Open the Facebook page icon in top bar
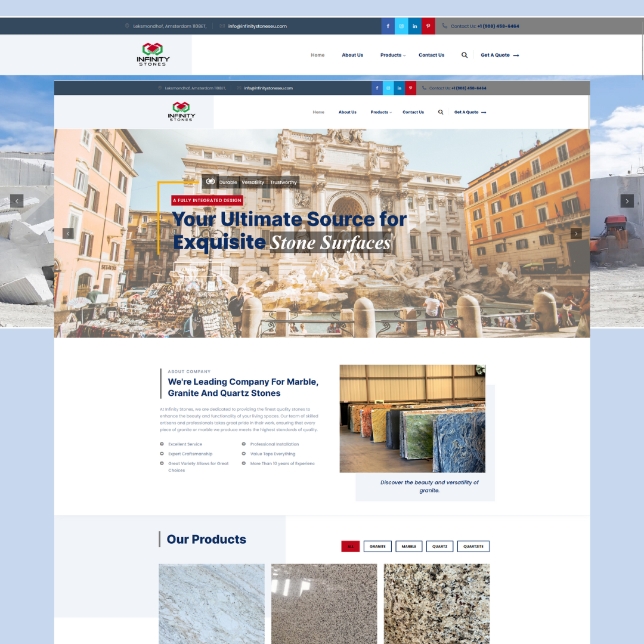Image resolution: width=644 pixels, height=644 pixels. [x=388, y=26]
